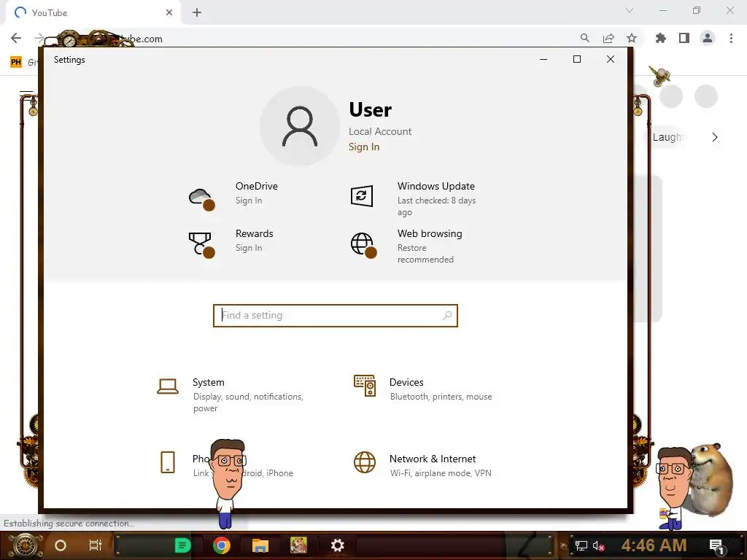Click Cortana circle on the taskbar
Image resolution: width=747 pixels, height=560 pixels.
coord(61,545)
